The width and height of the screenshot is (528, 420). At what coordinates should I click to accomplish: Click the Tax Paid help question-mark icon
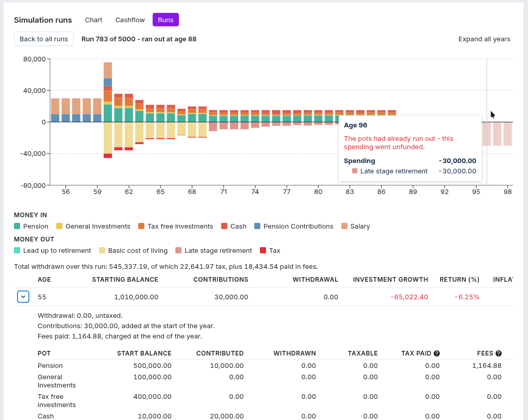pyautogui.click(x=437, y=353)
